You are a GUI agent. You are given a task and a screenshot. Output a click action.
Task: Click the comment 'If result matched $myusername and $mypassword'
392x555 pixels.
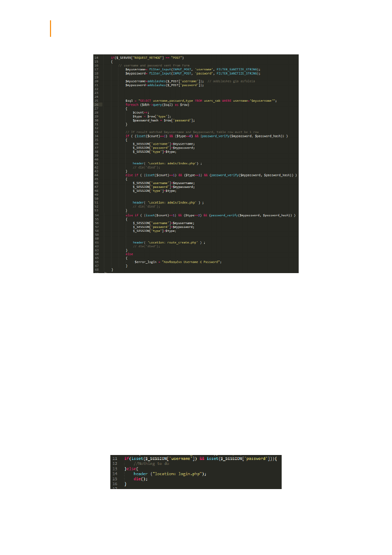(192, 132)
